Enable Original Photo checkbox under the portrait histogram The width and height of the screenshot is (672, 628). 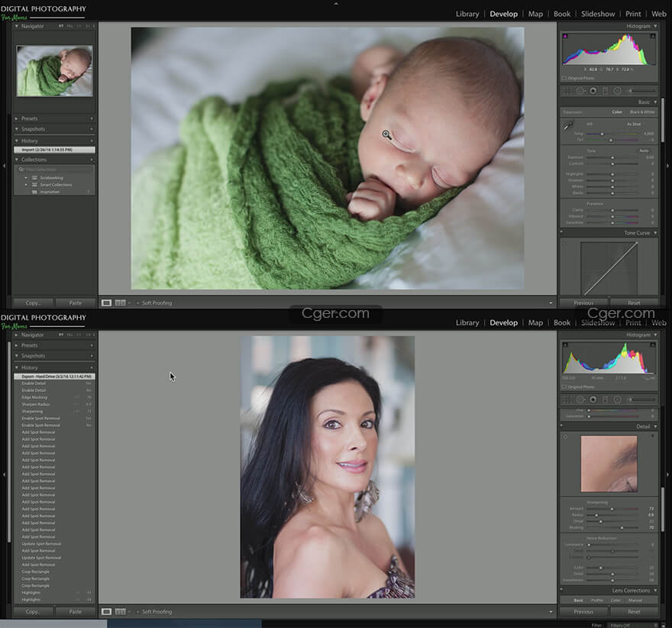click(x=564, y=387)
